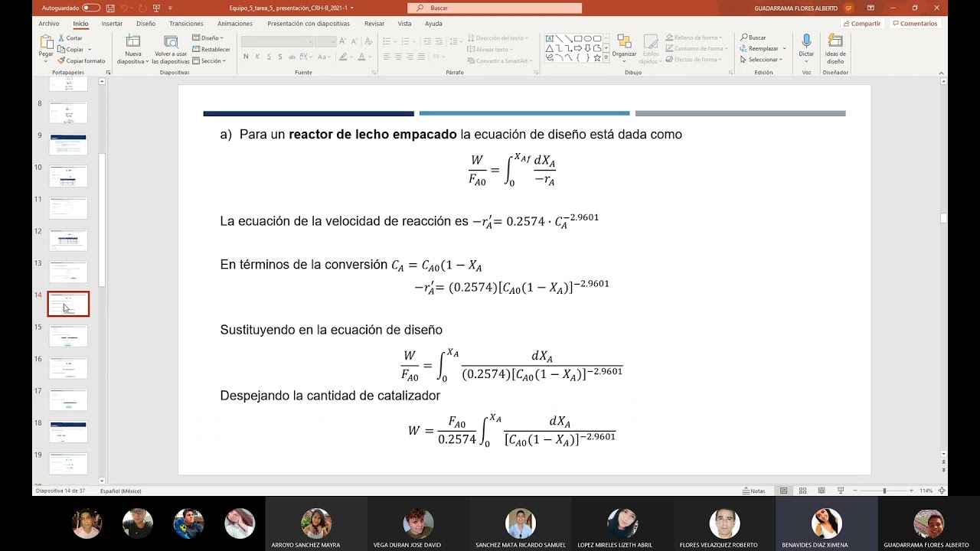The height and width of the screenshot is (551, 980).
Task: Click Buscar in the Edición group
Action: coord(753,37)
